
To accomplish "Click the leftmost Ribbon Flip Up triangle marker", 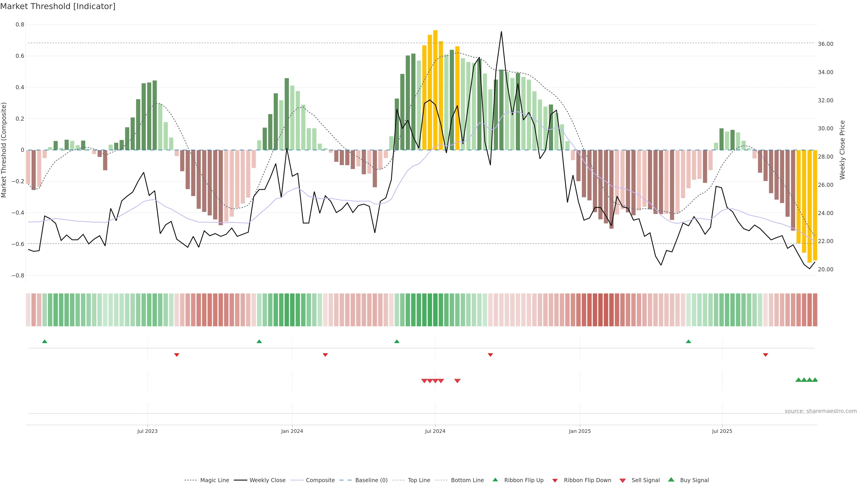I will coord(45,342).
